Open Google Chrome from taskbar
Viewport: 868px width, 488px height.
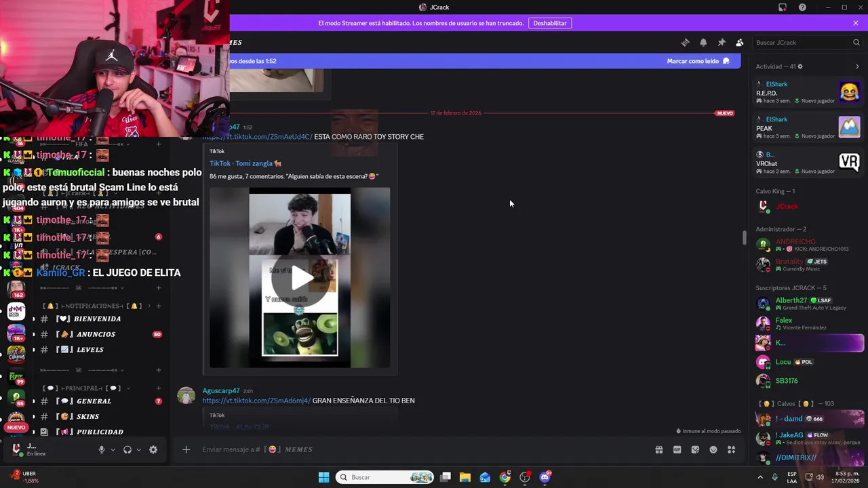point(505,477)
